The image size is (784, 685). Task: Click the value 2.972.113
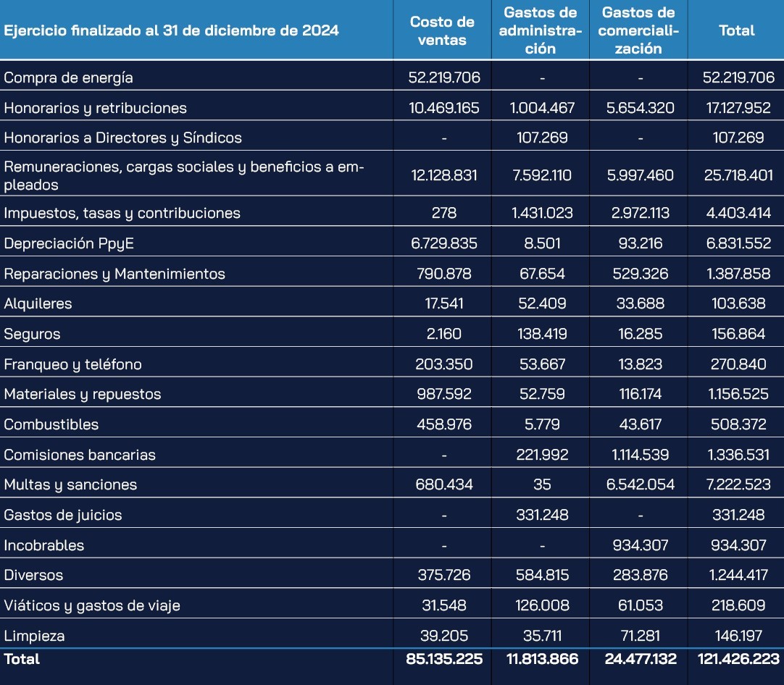pyautogui.click(x=640, y=213)
